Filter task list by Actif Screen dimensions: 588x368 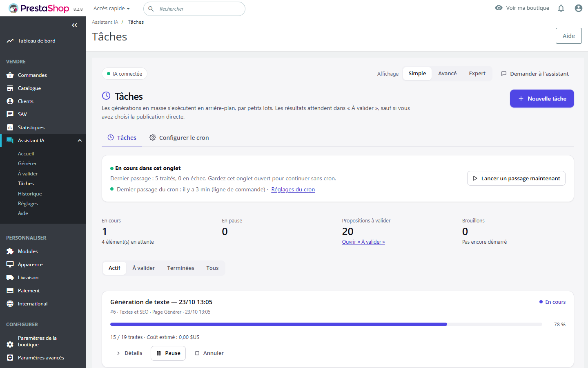point(114,268)
